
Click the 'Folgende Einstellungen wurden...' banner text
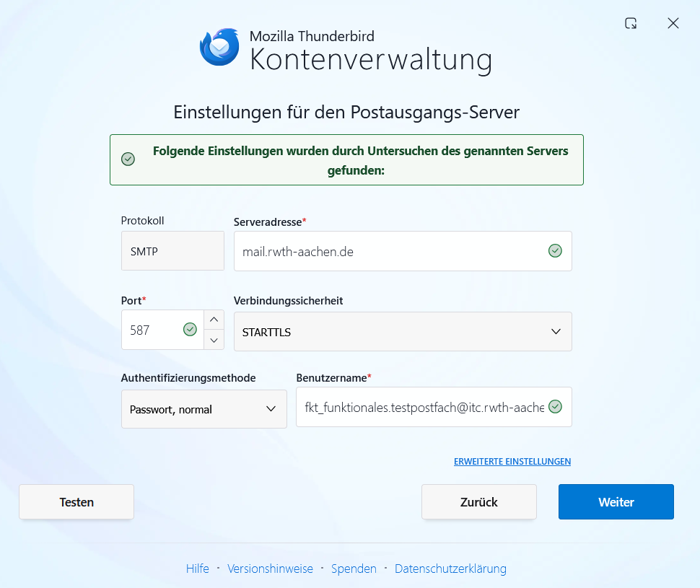360,160
